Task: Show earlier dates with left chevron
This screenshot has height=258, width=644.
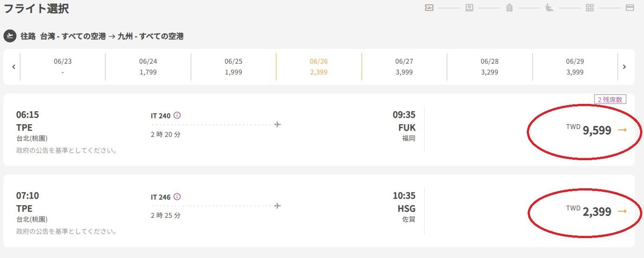Action: (x=14, y=67)
